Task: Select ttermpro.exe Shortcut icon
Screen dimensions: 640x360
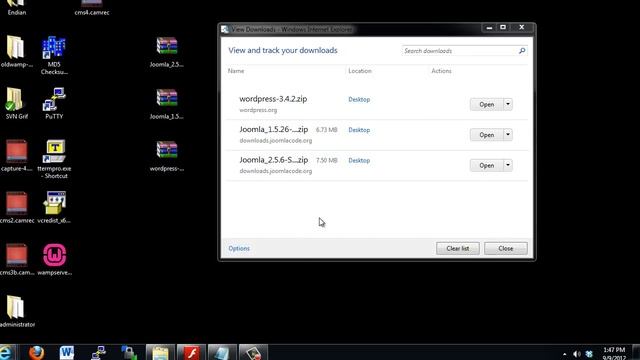Action: point(54,159)
